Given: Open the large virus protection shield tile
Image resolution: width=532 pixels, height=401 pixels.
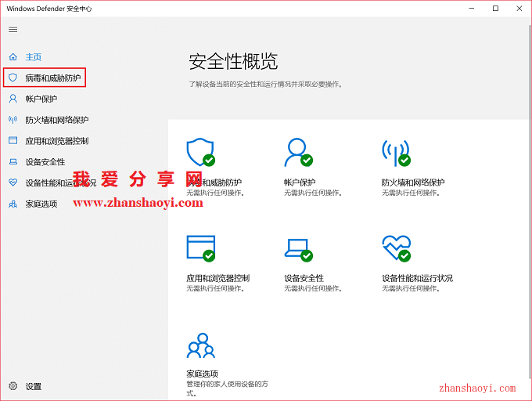Looking at the screenshot, I should 200,152.
